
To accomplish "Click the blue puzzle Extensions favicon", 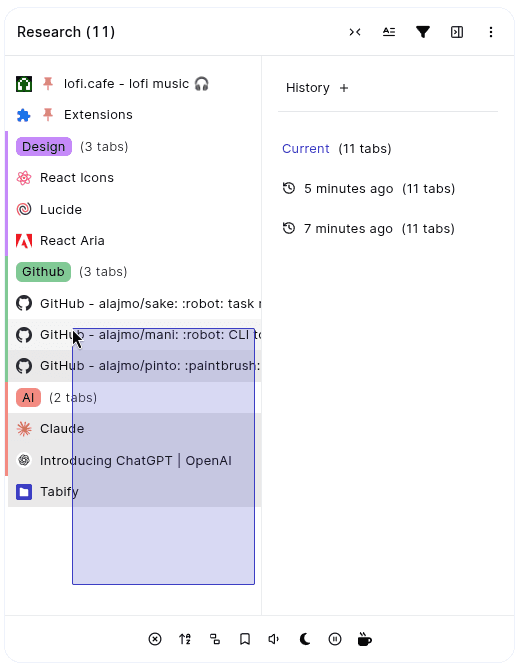I will pos(24,115).
